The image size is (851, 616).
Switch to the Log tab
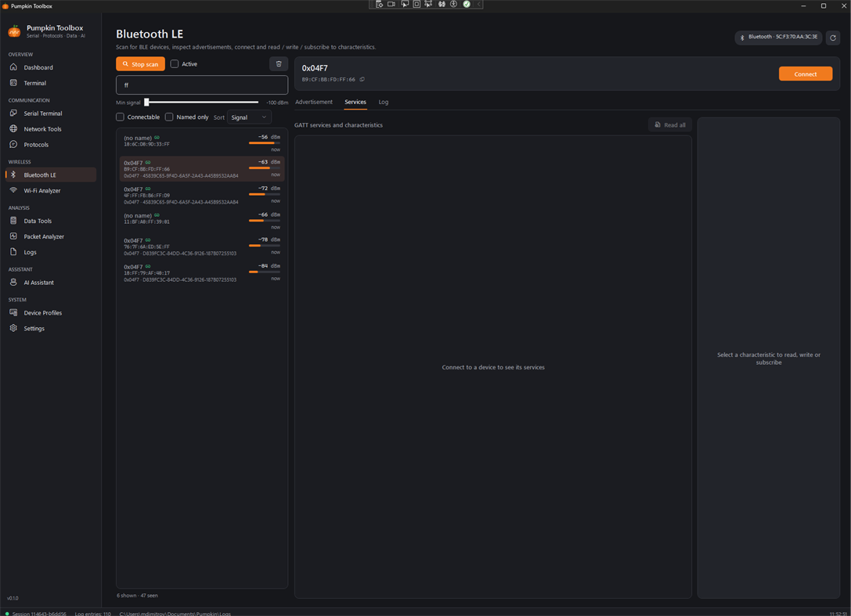(x=383, y=102)
